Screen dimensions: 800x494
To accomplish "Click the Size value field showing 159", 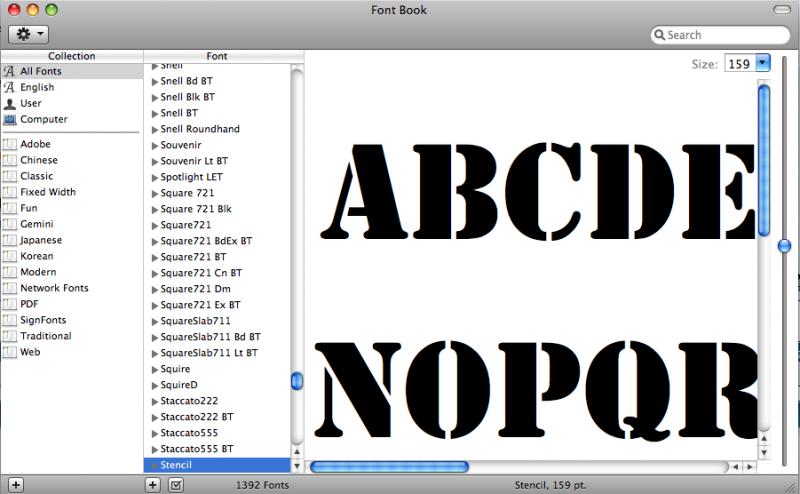I will (740, 63).
